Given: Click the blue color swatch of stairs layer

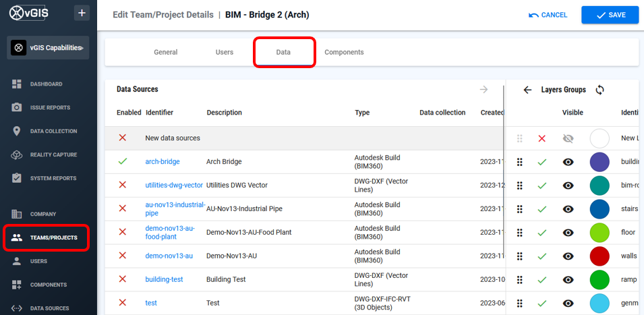Looking at the screenshot, I should coord(599,209).
